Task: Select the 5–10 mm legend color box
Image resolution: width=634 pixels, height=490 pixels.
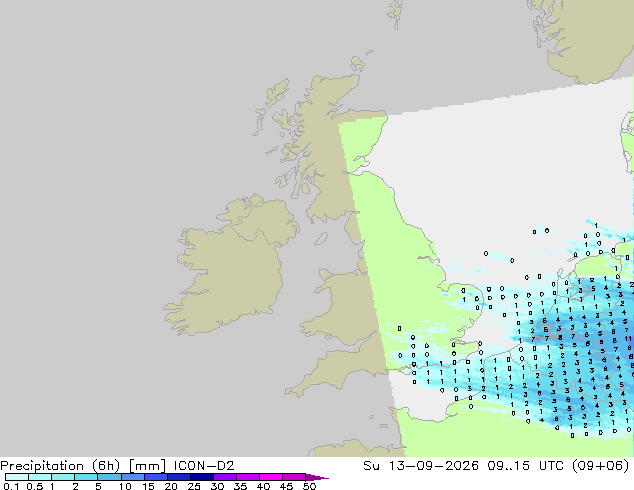Action: (x=109, y=477)
